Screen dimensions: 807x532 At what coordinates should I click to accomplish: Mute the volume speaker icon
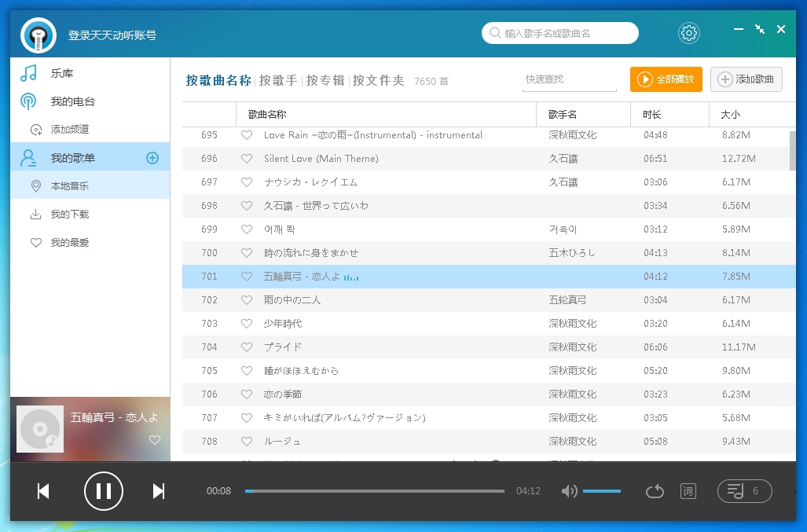click(x=569, y=491)
